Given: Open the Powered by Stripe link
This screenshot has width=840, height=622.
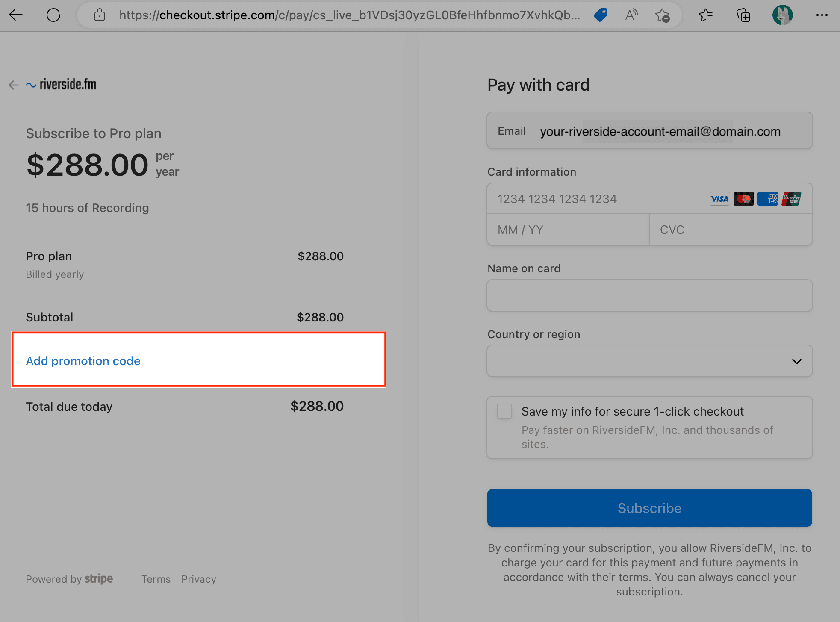Looking at the screenshot, I should (69, 579).
